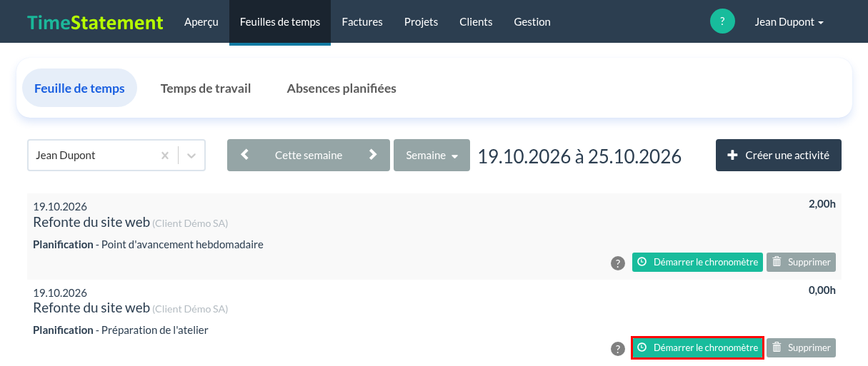Open the Feuilles de temps menu

280,21
